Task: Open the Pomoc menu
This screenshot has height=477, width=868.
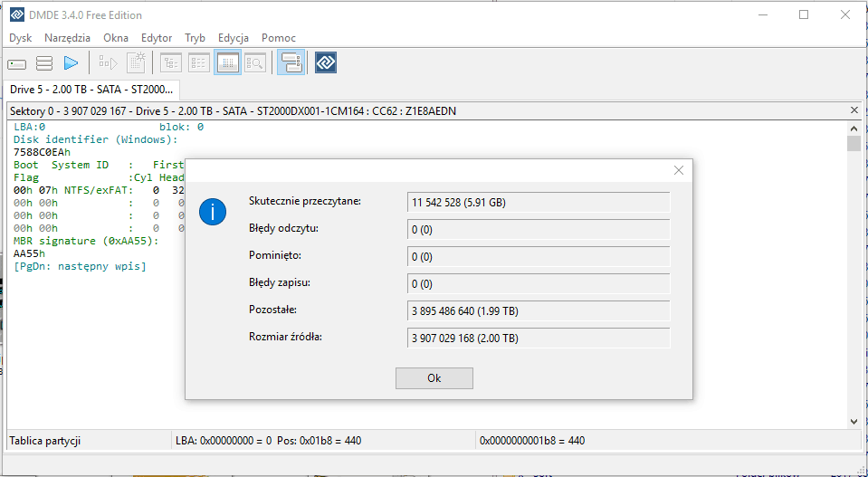Action: [279, 38]
